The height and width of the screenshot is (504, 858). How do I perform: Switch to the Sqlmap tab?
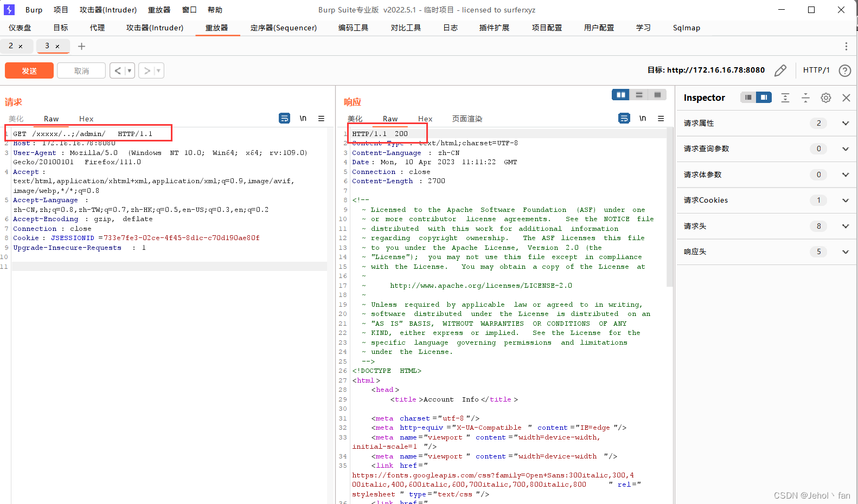pos(687,28)
